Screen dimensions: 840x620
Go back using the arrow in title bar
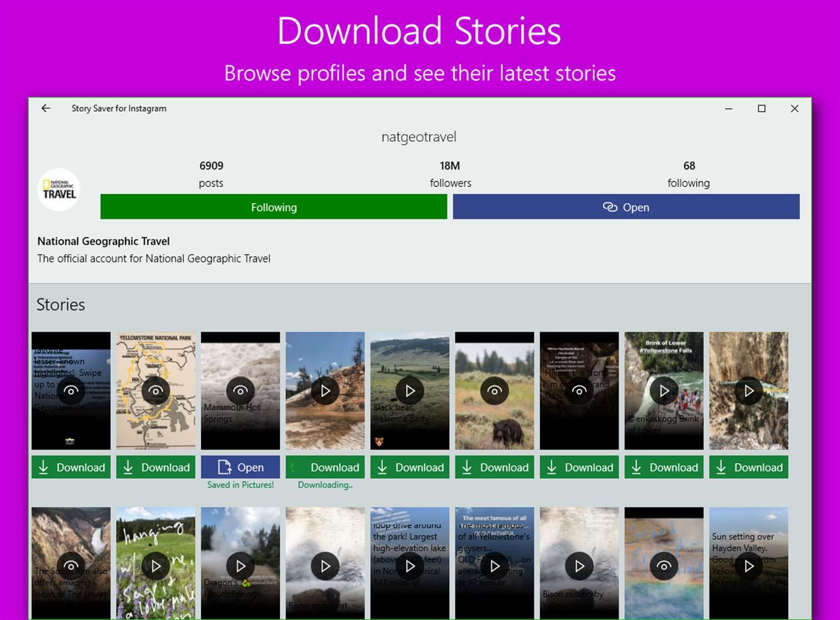click(46, 108)
